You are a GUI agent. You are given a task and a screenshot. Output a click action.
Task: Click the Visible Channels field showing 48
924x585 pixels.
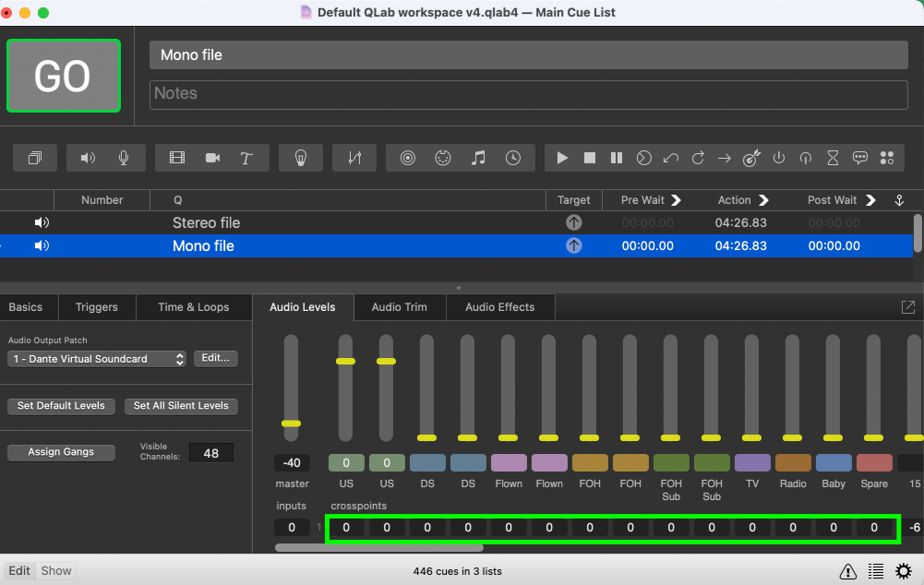(211, 453)
